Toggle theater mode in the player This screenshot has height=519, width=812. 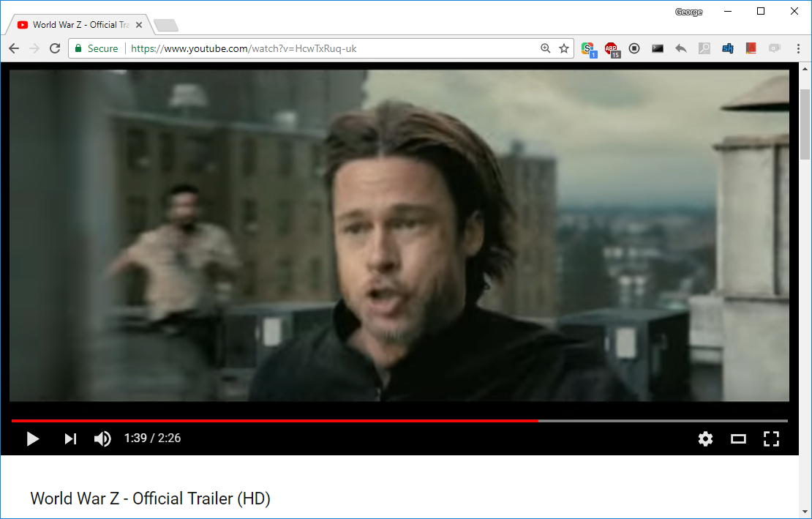tap(738, 439)
